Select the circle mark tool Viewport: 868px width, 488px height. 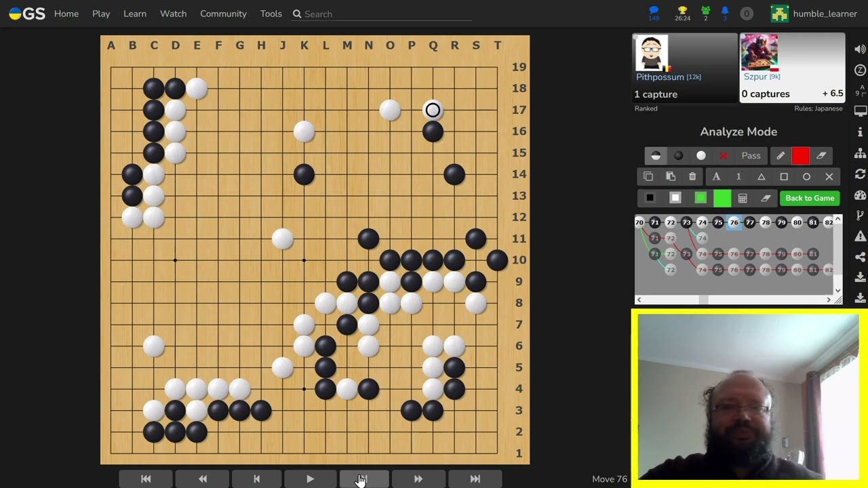806,177
